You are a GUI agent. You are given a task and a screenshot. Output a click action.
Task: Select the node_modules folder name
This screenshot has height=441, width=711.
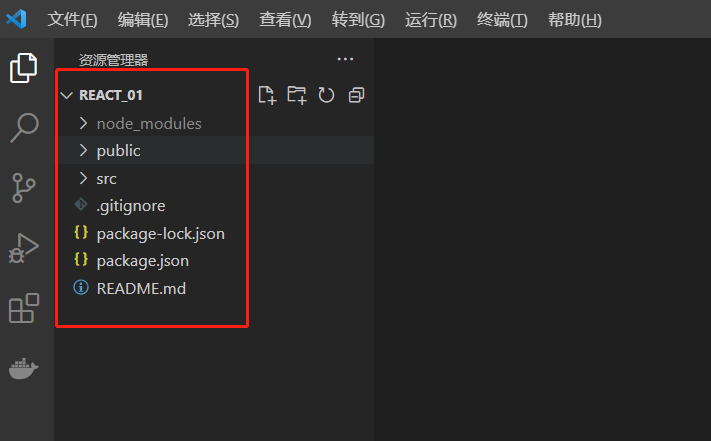[x=149, y=124]
